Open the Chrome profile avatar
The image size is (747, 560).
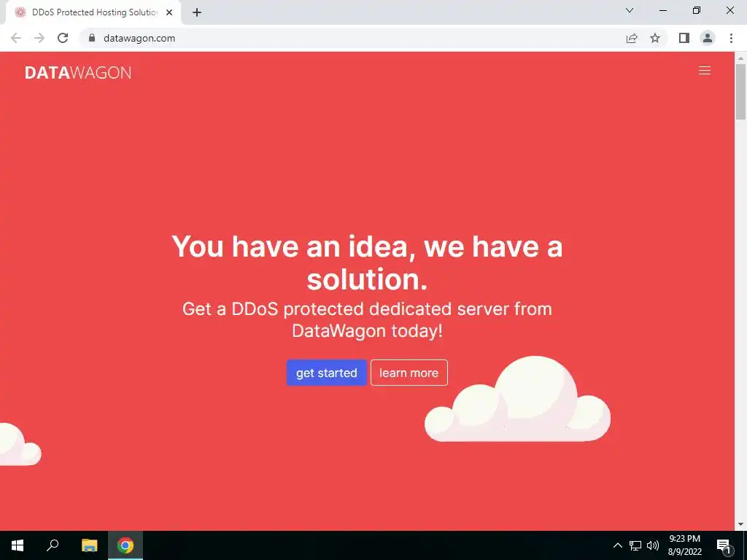tap(708, 38)
